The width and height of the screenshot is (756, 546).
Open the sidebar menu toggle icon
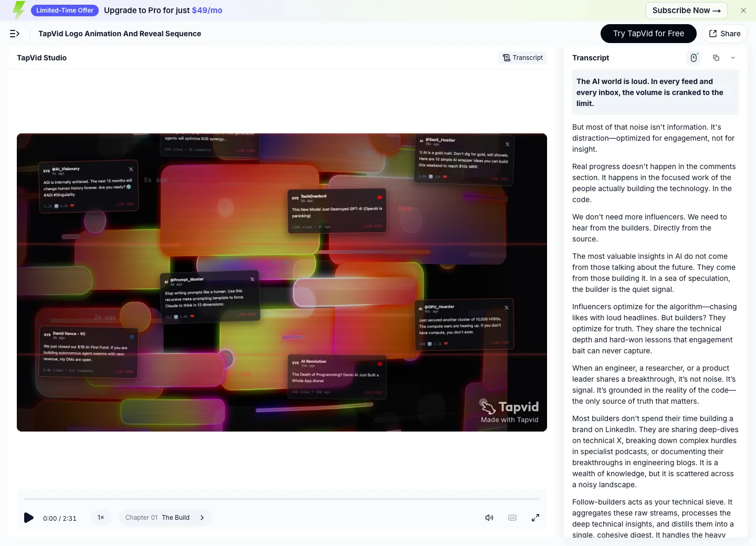click(15, 34)
